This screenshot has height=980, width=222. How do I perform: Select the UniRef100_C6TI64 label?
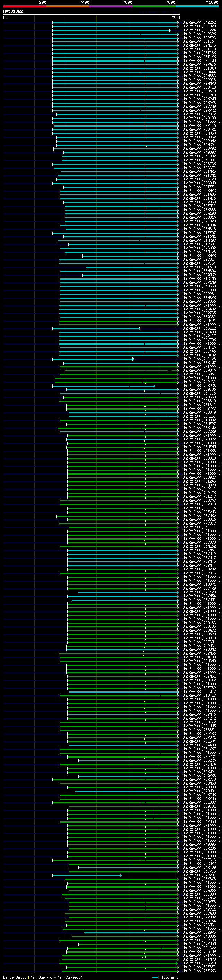199,42
